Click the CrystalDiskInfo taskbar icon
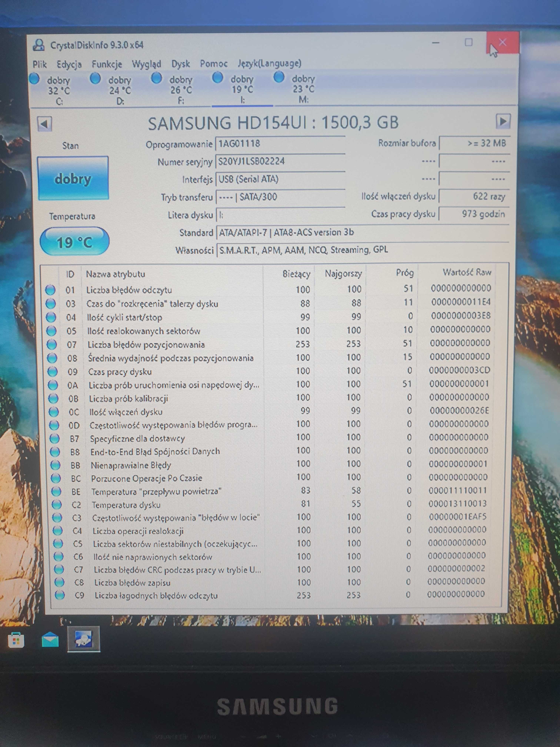Image resolution: width=560 pixels, height=747 pixels. (x=83, y=639)
